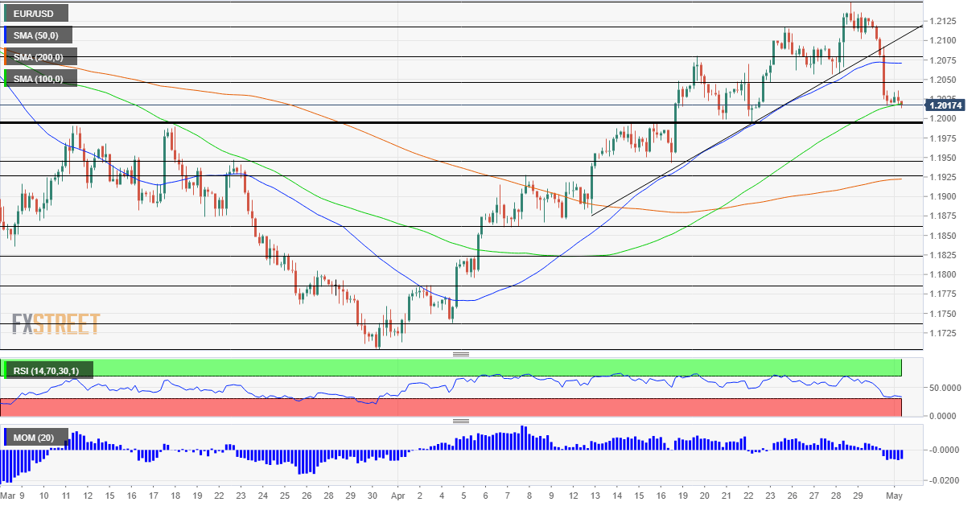980x506 pixels.
Task: Click the teal EUR/USD color strip
Action: click(x=6, y=13)
